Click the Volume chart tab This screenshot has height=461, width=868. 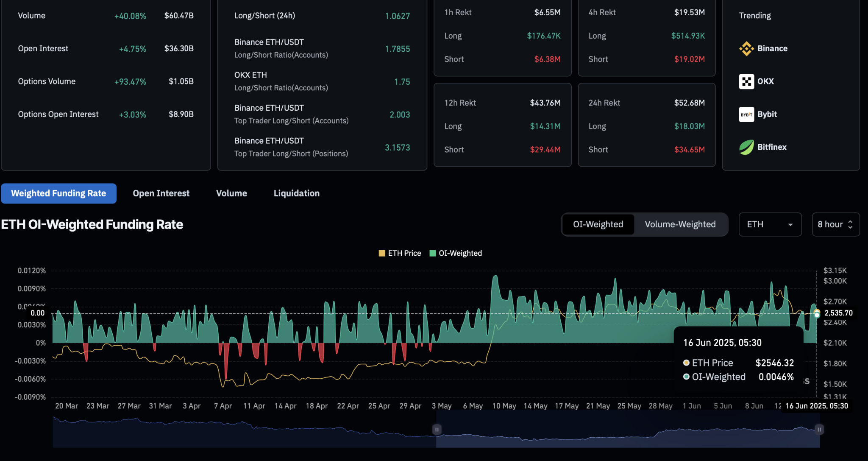click(x=231, y=193)
